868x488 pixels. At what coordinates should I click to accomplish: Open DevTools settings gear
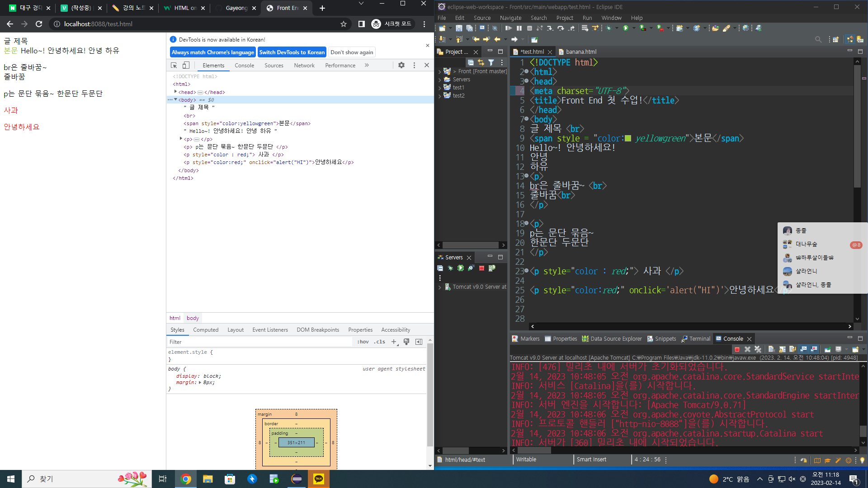pyautogui.click(x=401, y=66)
